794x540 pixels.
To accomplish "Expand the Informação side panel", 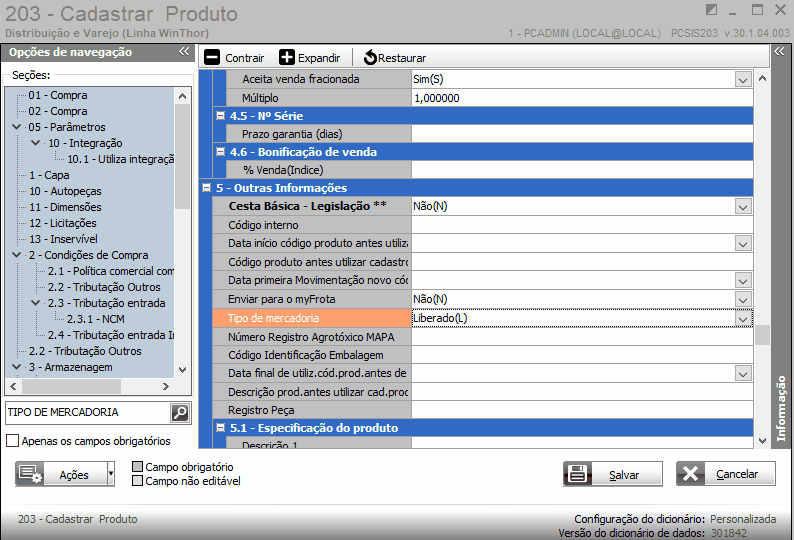I will click(x=779, y=52).
